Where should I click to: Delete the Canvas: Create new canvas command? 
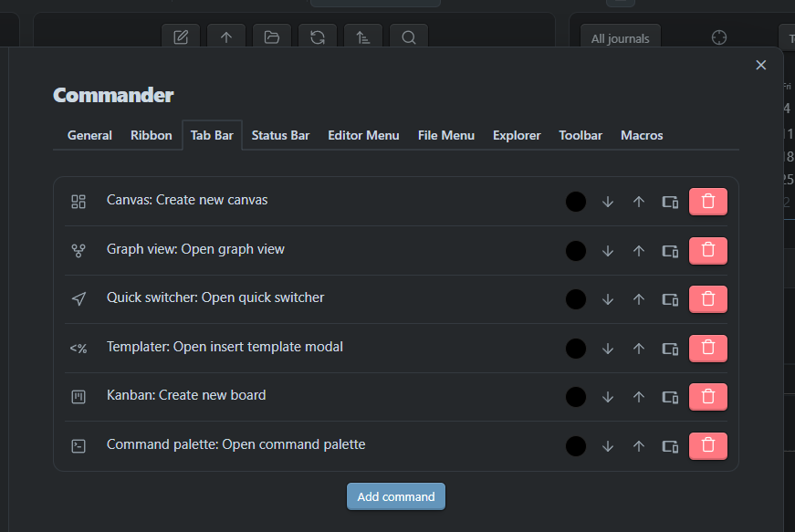[707, 201]
